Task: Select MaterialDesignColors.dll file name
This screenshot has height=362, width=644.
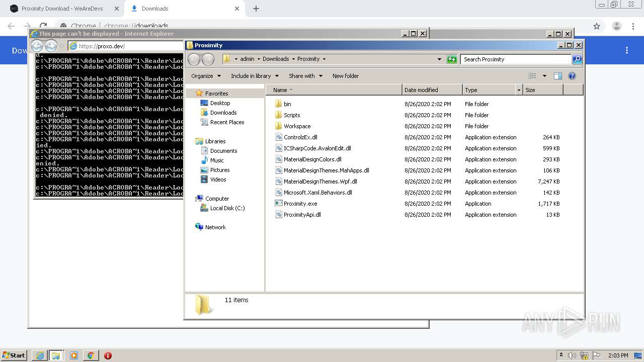Action: 312,159
